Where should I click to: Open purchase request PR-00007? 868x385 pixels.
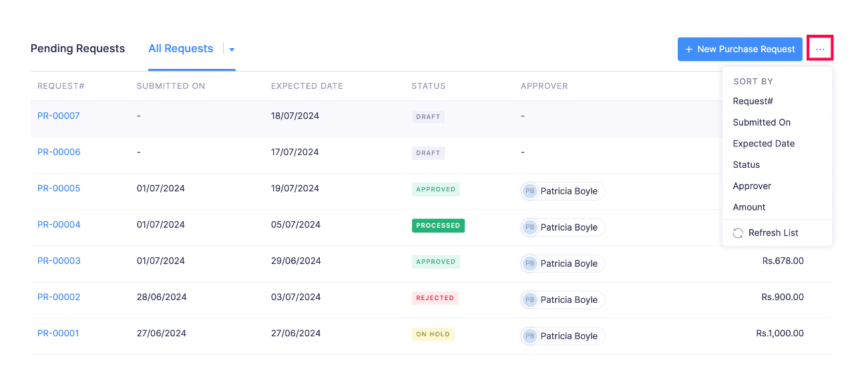(x=58, y=115)
